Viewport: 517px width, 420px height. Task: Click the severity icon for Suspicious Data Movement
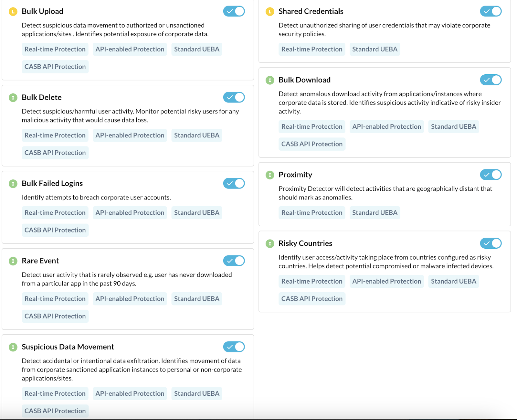[x=13, y=347]
